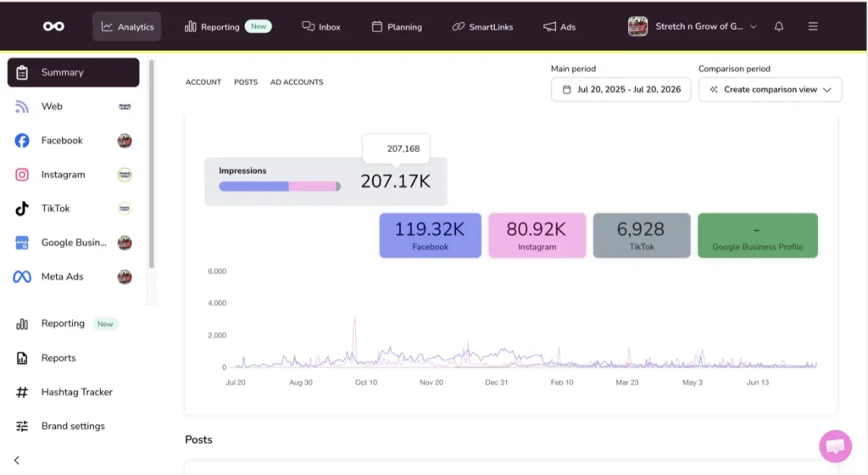The width and height of the screenshot is (868, 475).
Task: Open Google Business analytics in sidebar
Action: click(x=73, y=243)
